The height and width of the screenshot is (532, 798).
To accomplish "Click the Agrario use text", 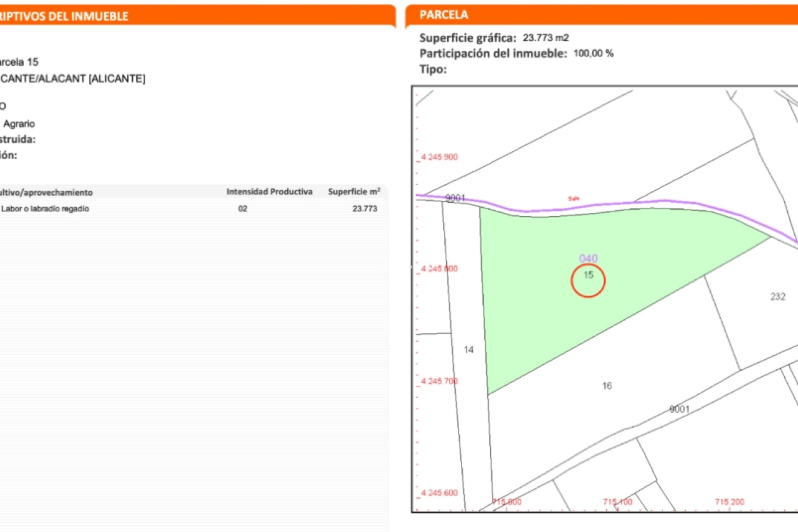I will coord(19,124).
